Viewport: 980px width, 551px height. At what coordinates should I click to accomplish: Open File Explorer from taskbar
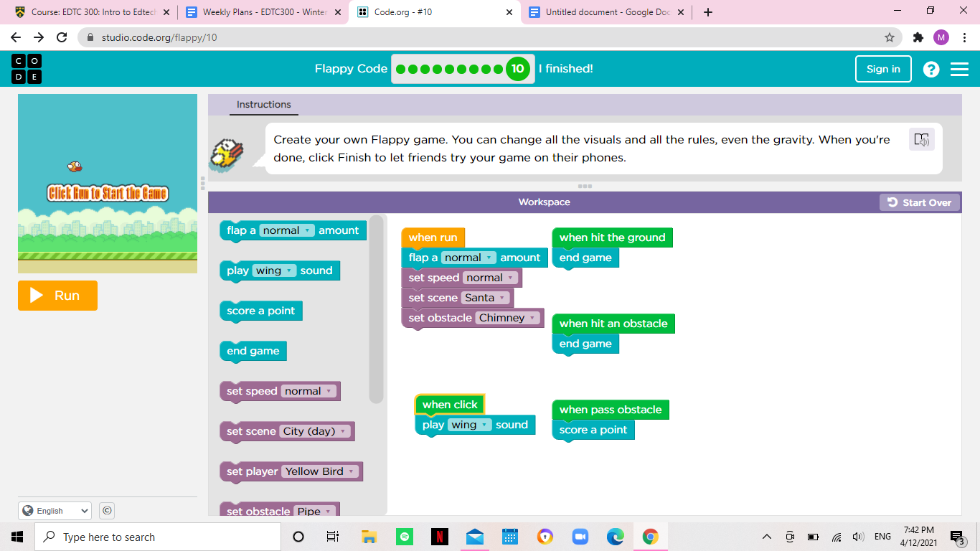369,537
